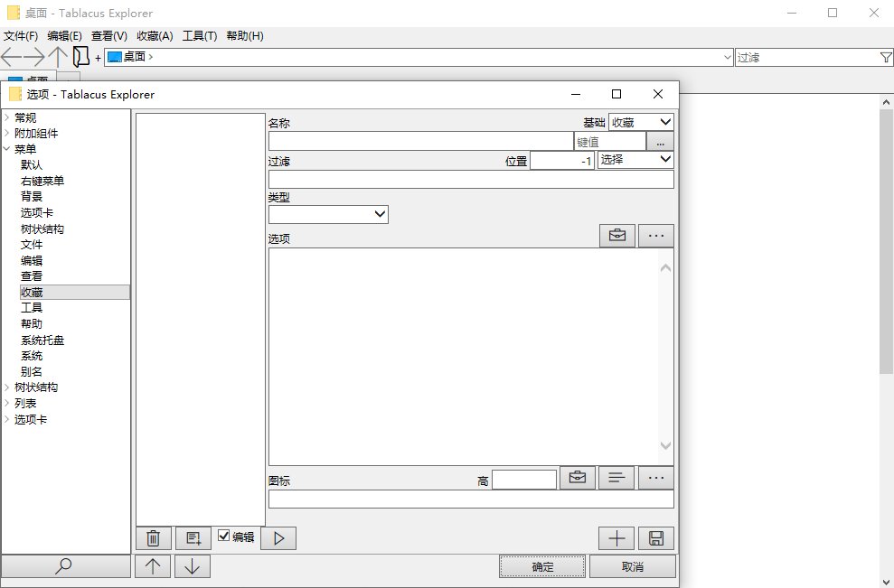Toggle the 编辑 checkbox
894x588 pixels.
click(224, 536)
